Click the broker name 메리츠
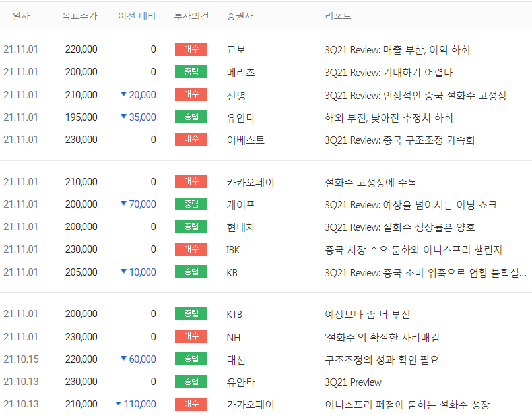This screenshot has height=420, width=532. (240, 73)
